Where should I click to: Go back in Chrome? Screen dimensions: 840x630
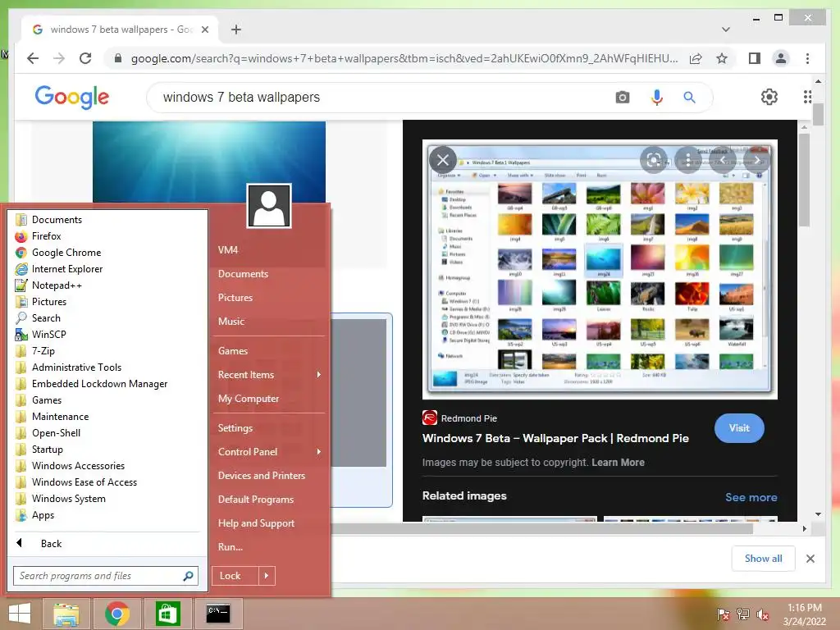(33, 58)
